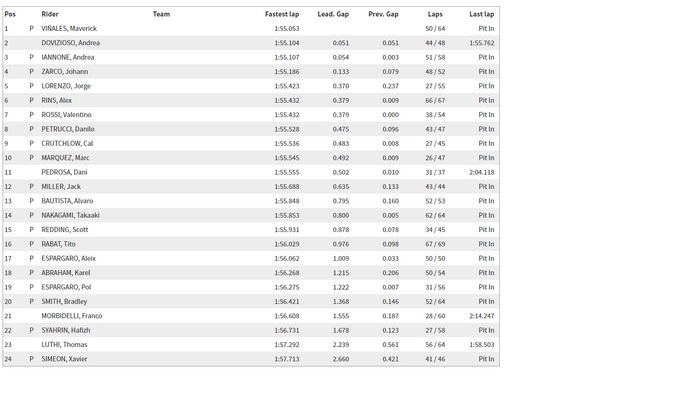684x401 pixels.
Task: Select rider PEDROSA, Dani
Action: point(64,172)
